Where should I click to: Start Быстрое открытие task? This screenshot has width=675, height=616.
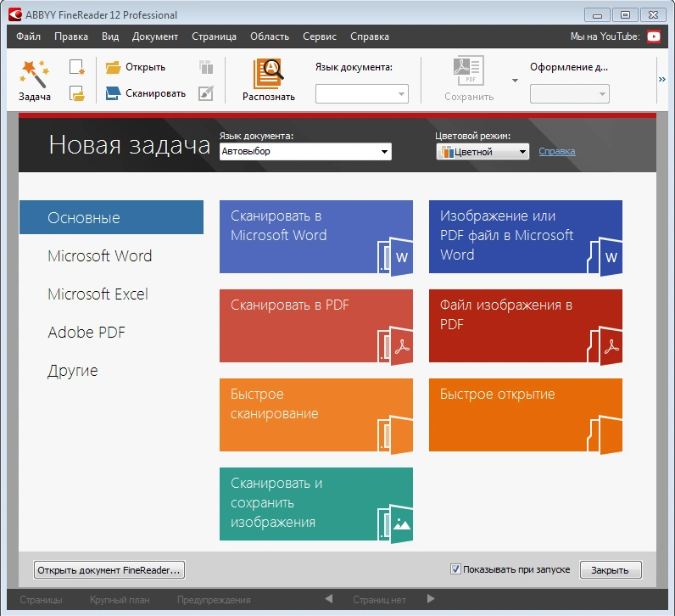point(526,415)
